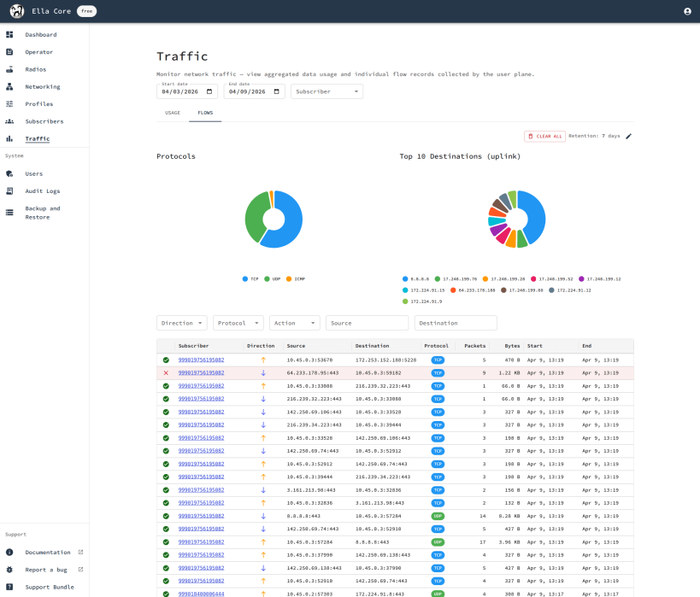Expand the Protocol filter dropdown
The image size is (700, 597).
click(x=238, y=323)
